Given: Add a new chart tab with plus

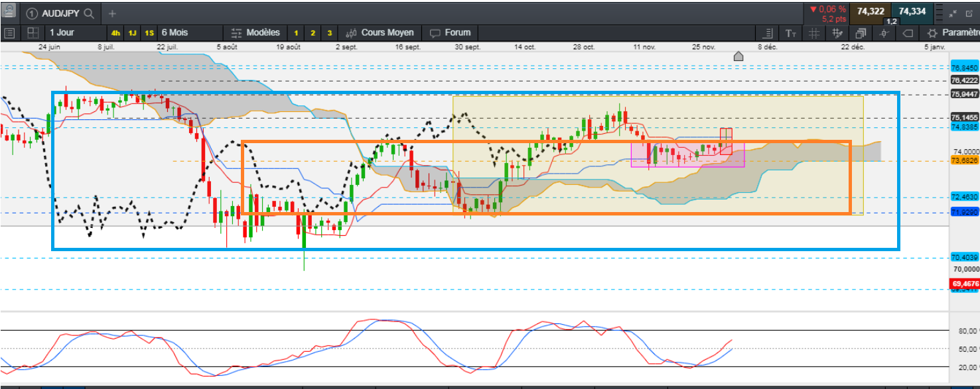Looking at the screenshot, I should pos(112,13).
